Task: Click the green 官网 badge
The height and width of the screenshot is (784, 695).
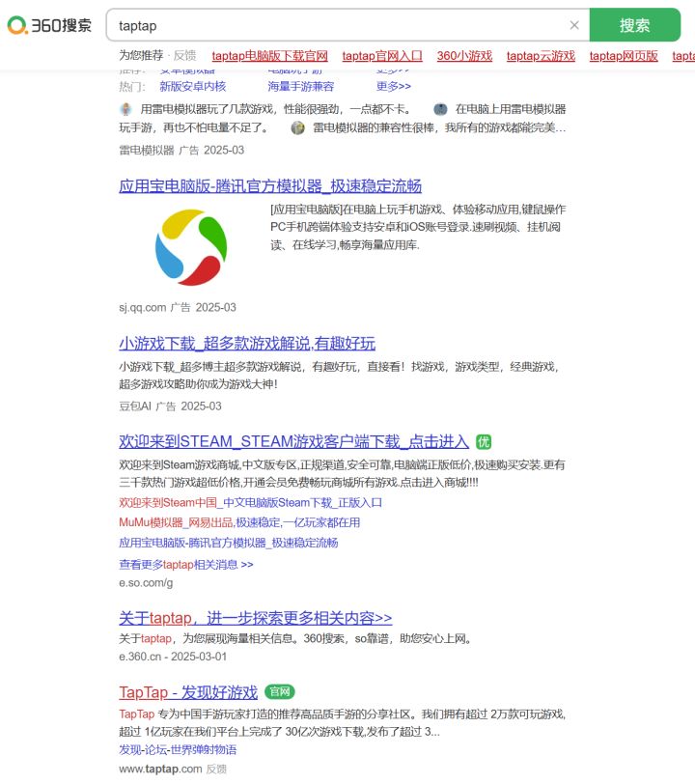Action: [x=280, y=691]
